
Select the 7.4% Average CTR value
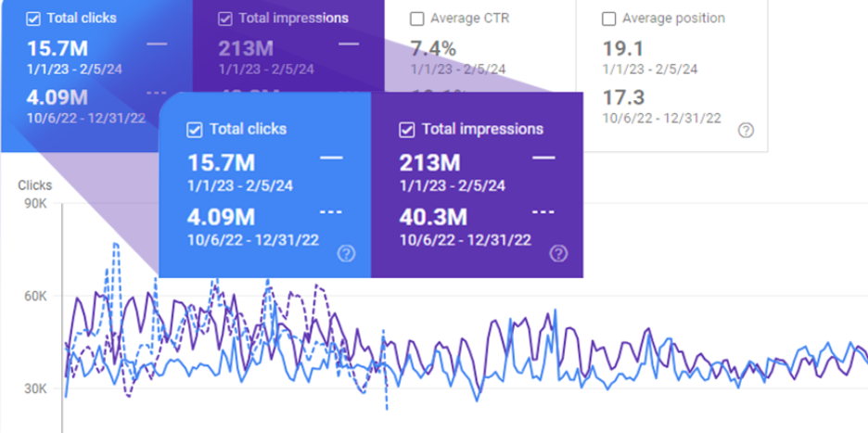433,48
